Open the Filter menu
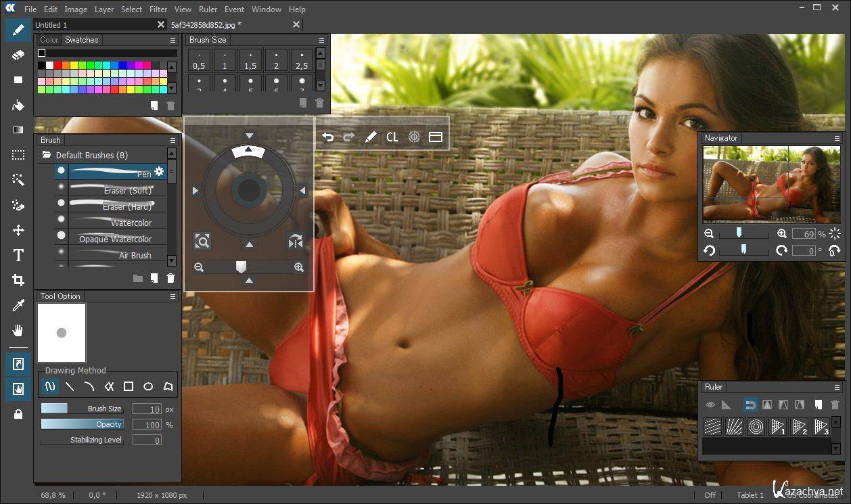Screen dimensions: 851x504 coord(158,9)
